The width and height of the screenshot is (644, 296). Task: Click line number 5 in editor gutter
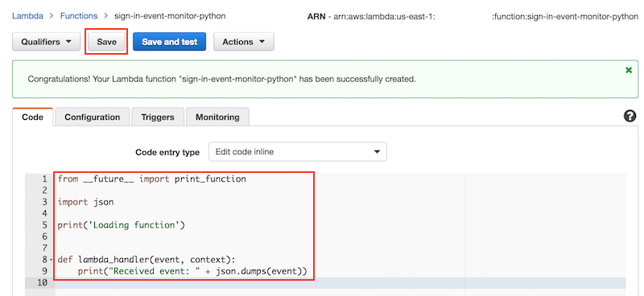point(44,225)
